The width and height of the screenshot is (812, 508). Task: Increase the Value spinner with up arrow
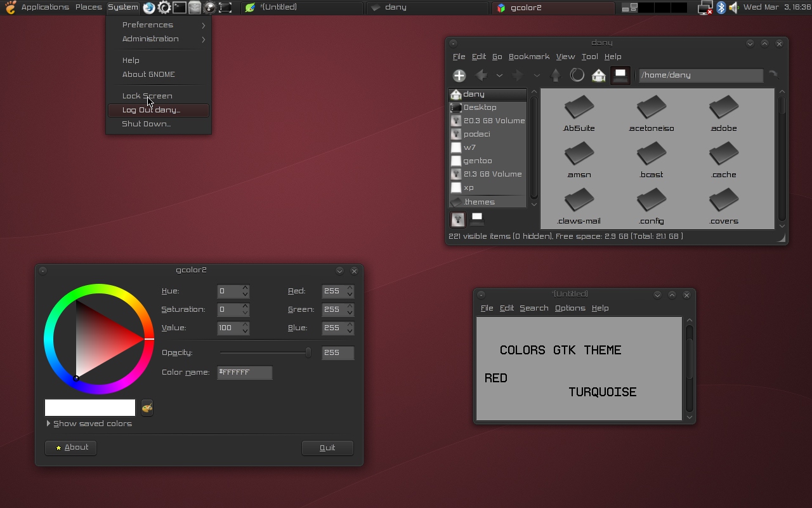point(245,324)
